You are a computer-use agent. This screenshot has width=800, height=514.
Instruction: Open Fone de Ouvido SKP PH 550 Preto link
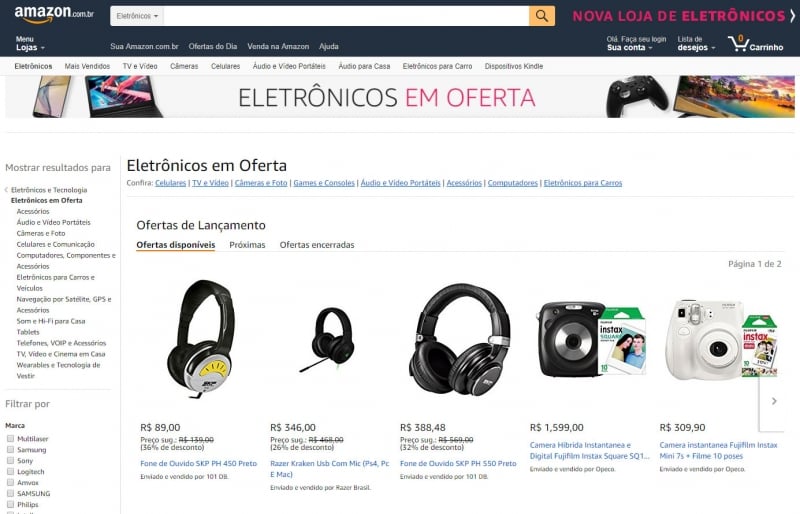click(458, 463)
